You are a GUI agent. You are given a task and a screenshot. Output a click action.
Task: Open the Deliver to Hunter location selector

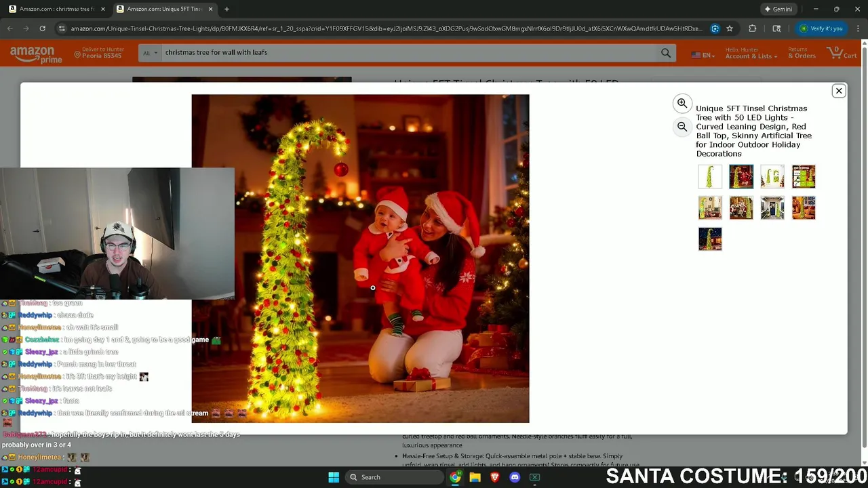100,53
